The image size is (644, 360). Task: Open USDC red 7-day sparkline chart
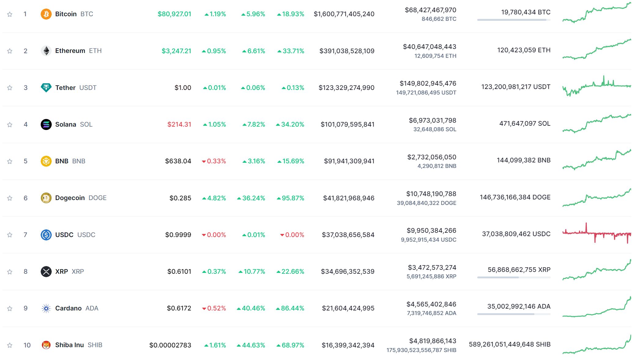(597, 234)
